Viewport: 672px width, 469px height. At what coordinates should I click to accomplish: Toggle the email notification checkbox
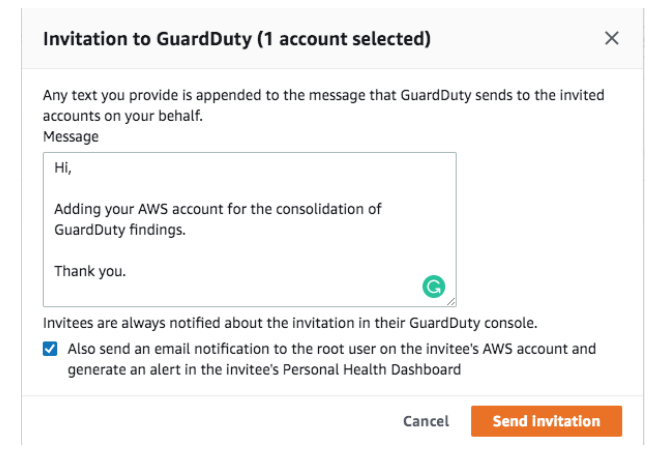point(50,350)
